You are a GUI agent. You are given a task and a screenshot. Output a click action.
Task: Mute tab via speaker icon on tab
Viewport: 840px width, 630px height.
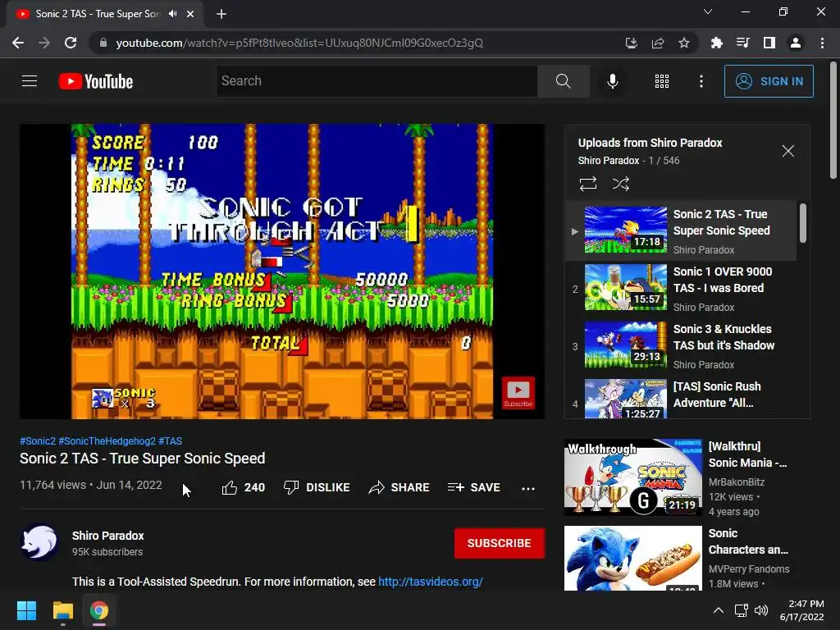pyautogui.click(x=172, y=14)
